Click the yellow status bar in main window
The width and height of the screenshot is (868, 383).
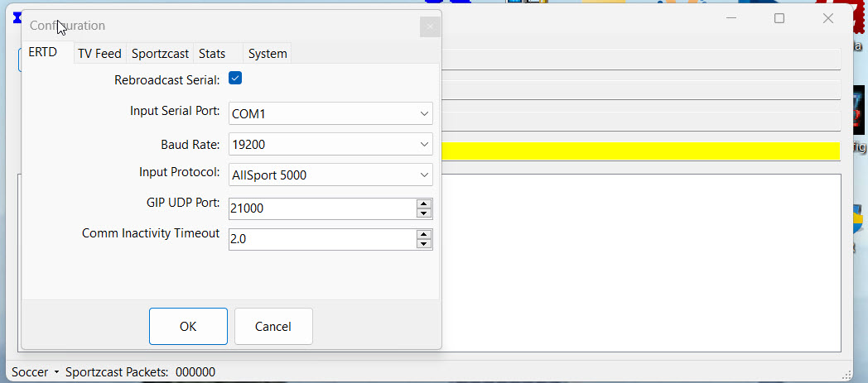click(639, 151)
